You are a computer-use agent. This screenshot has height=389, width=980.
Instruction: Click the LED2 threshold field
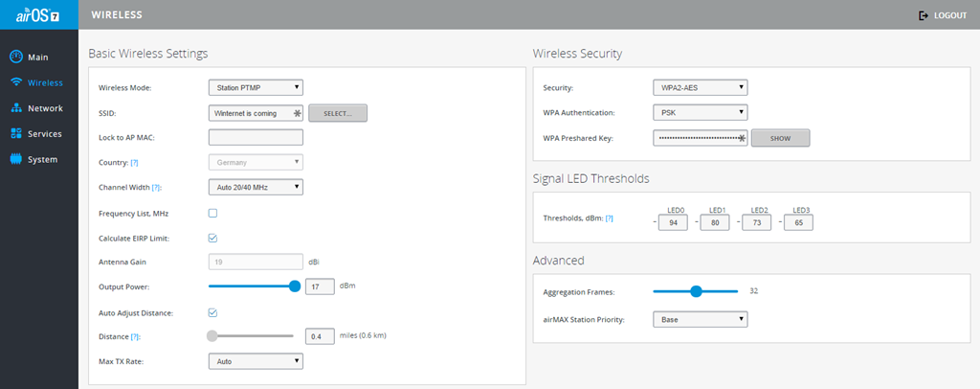click(757, 222)
